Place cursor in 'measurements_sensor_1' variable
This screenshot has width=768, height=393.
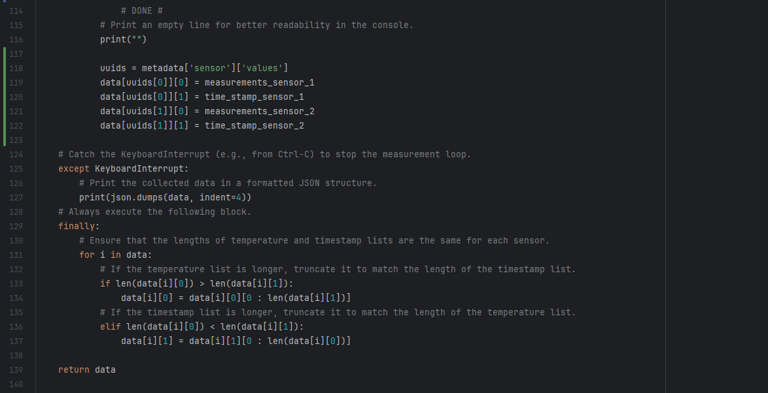click(x=259, y=83)
